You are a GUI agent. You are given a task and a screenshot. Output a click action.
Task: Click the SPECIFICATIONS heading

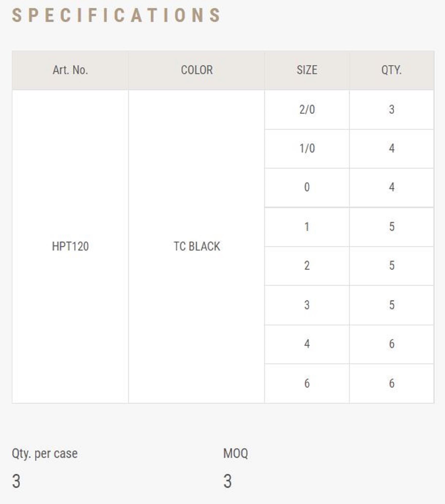point(116,15)
